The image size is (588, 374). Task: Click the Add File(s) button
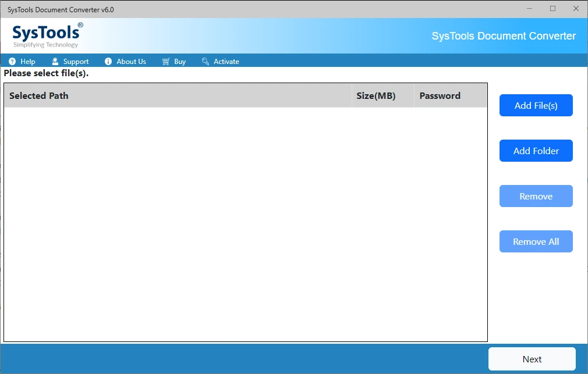tap(536, 105)
